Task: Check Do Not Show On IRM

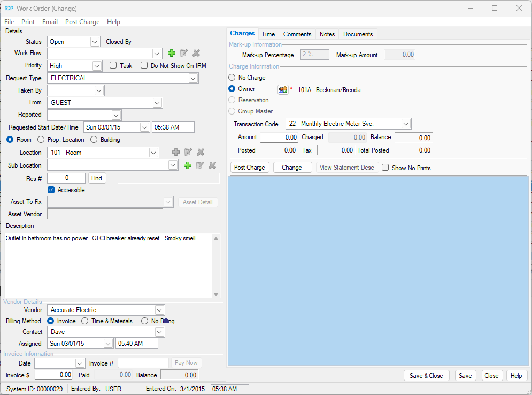Action: coord(144,65)
